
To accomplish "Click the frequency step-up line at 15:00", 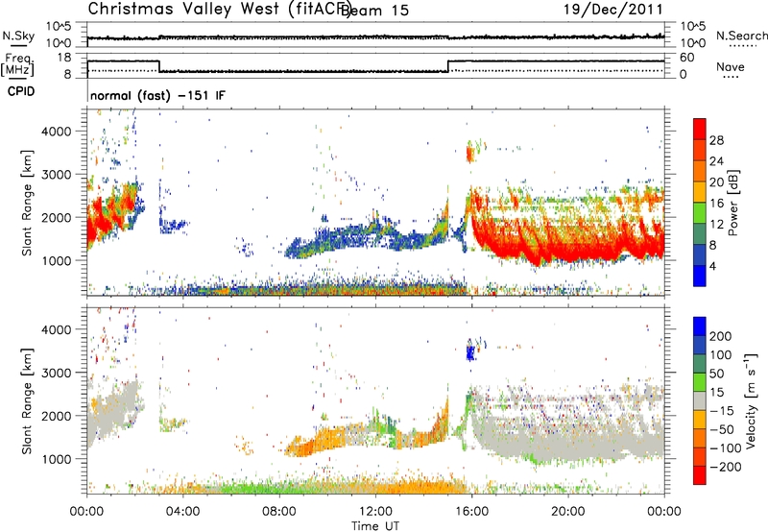I will [448, 66].
